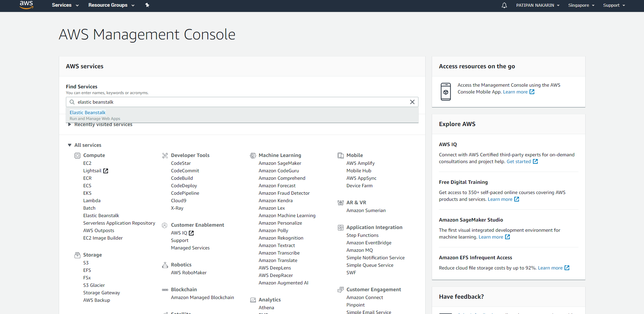Click the Machine Learning category icon
The image size is (644, 314).
point(253,155)
